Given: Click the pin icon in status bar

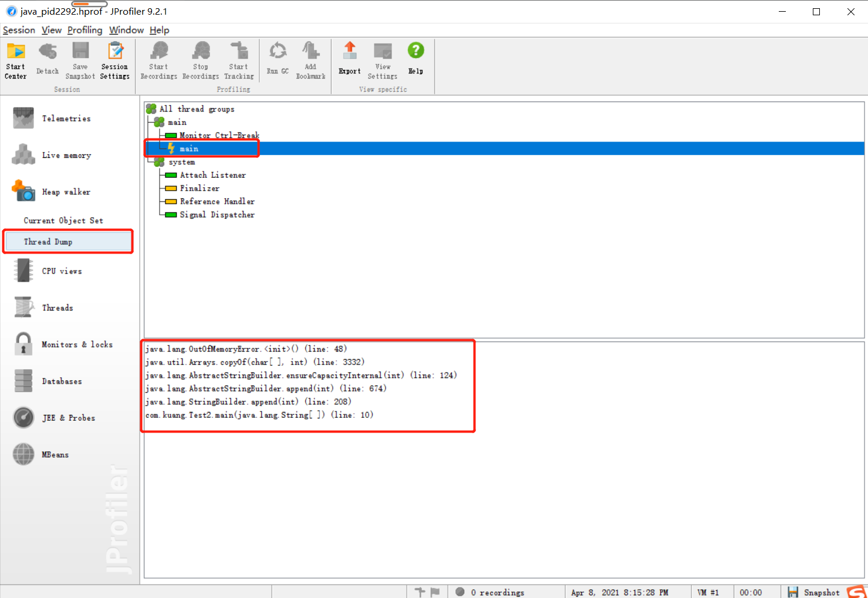Looking at the screenshot, I should (420, 592).
